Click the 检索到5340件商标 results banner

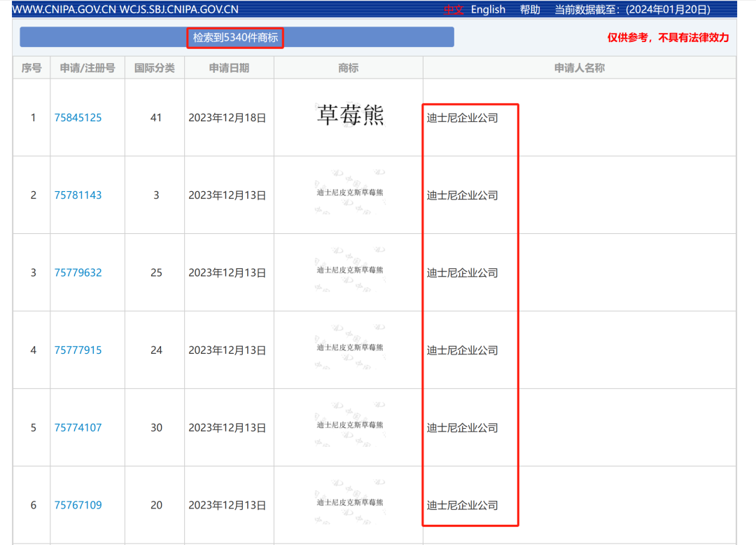tap(236, 38)
